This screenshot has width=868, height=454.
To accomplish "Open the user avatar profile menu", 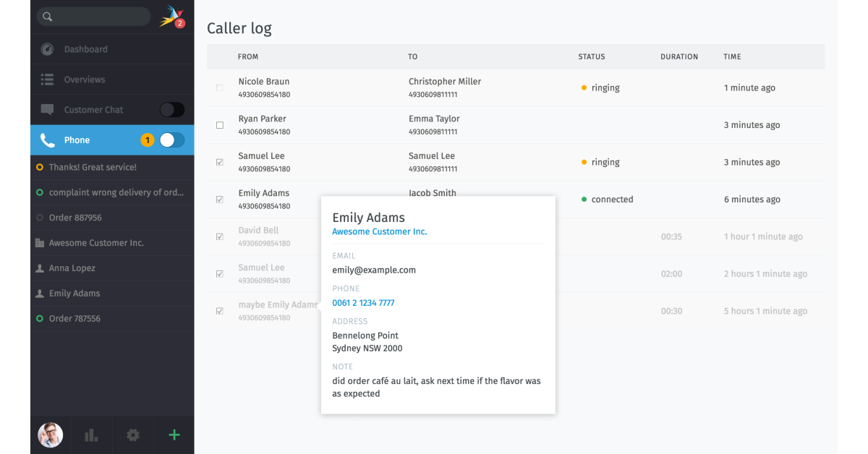I will (51, 434).
